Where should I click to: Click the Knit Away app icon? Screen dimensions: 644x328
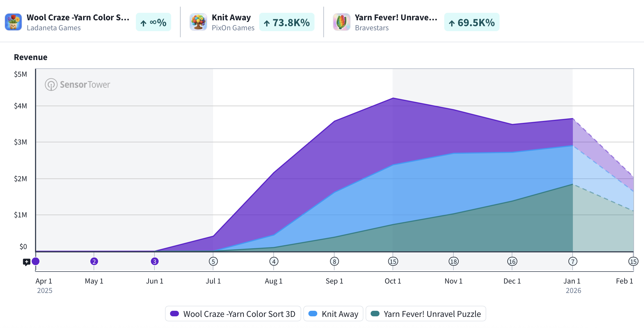point(198,22)
